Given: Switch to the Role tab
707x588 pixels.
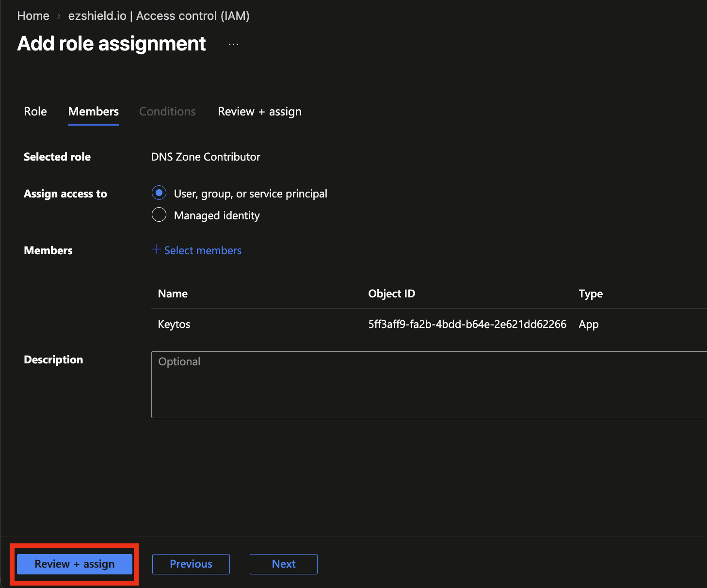Looking at the screenshot, I should [35, 112].
